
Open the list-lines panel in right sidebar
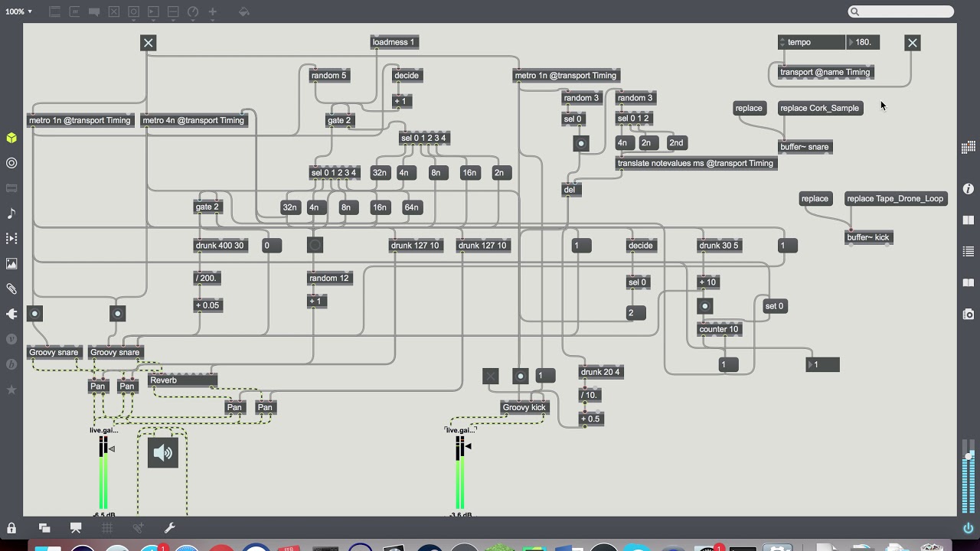[x=969, y=251]
